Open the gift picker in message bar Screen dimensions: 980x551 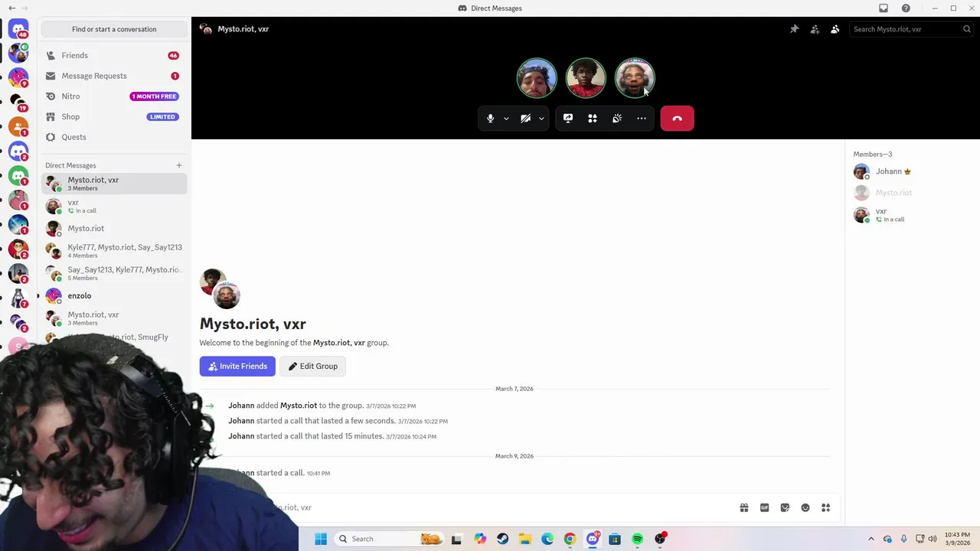click(x=744, y=507)
